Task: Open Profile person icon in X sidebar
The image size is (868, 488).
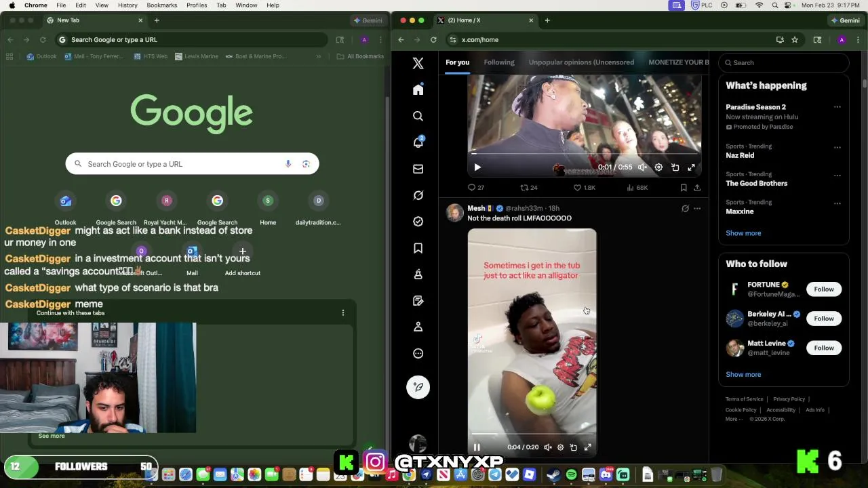Action: click(x=418, y=327)
